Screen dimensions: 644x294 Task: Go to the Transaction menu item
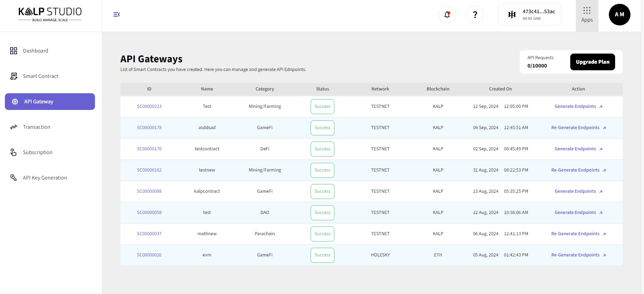click(x=37, y=127)
